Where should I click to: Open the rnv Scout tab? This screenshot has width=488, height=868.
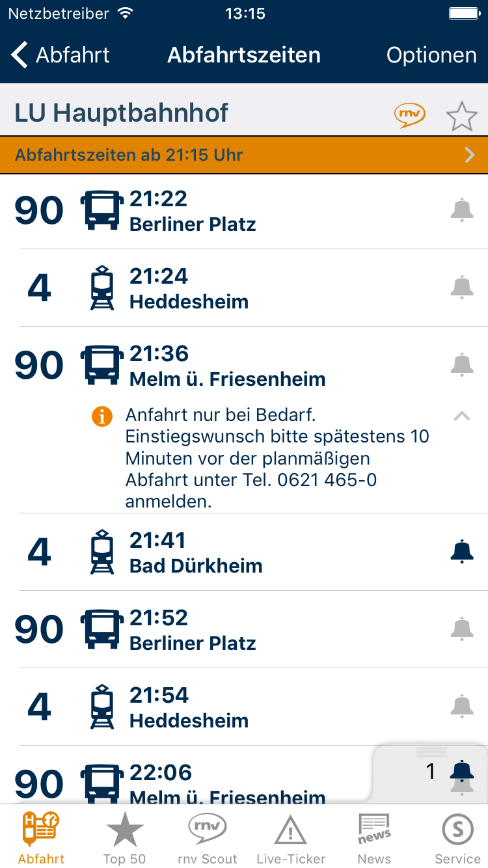[x=208, y=838]
